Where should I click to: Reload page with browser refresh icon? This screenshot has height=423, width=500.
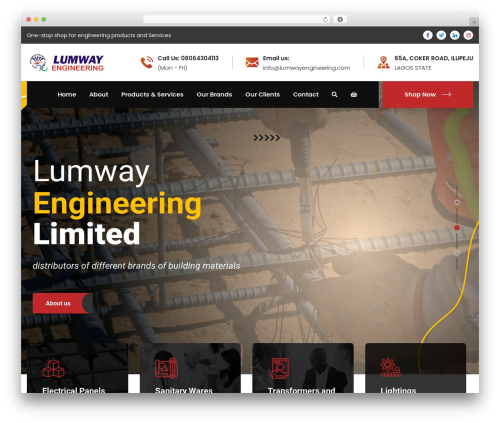tap(325, 19)
